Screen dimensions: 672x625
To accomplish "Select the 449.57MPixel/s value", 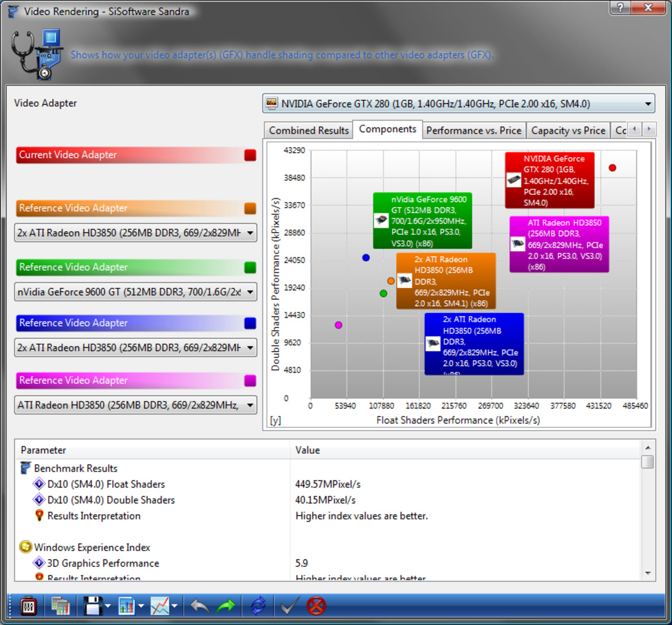I will [x=328, y=484].
